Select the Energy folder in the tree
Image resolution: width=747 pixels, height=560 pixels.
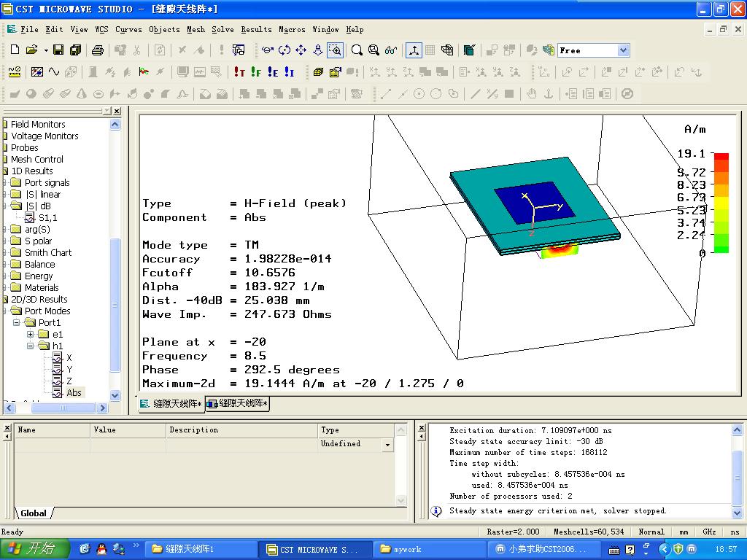pyautogui.click(x=39, y=276)
